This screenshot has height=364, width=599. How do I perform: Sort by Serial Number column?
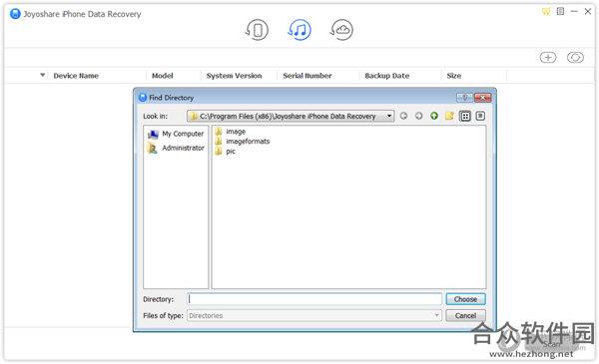(x=307, y=76)
